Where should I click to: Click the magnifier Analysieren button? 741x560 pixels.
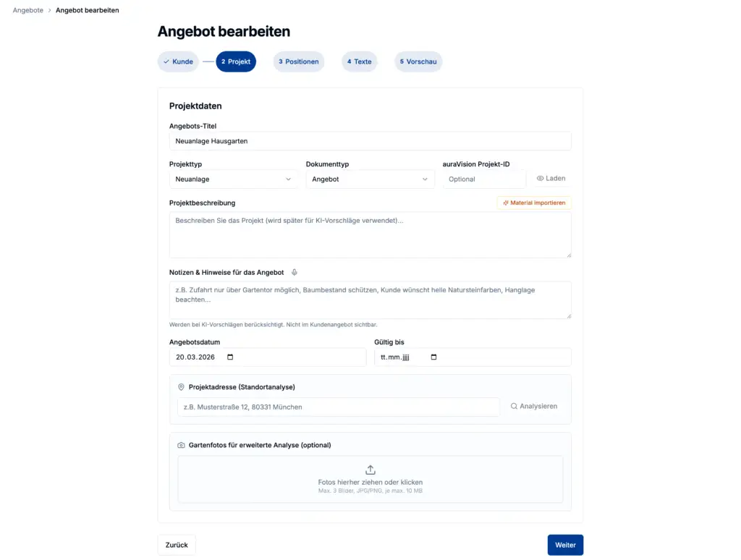[x=534, y=407]
